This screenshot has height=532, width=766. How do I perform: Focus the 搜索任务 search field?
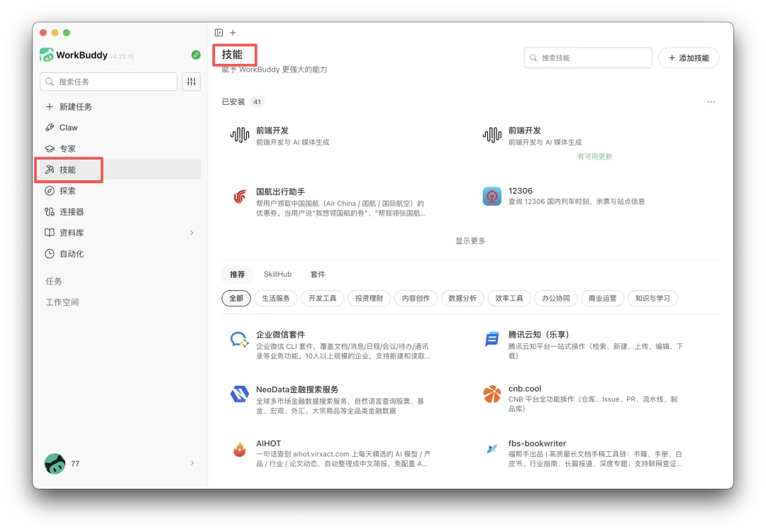109,82
